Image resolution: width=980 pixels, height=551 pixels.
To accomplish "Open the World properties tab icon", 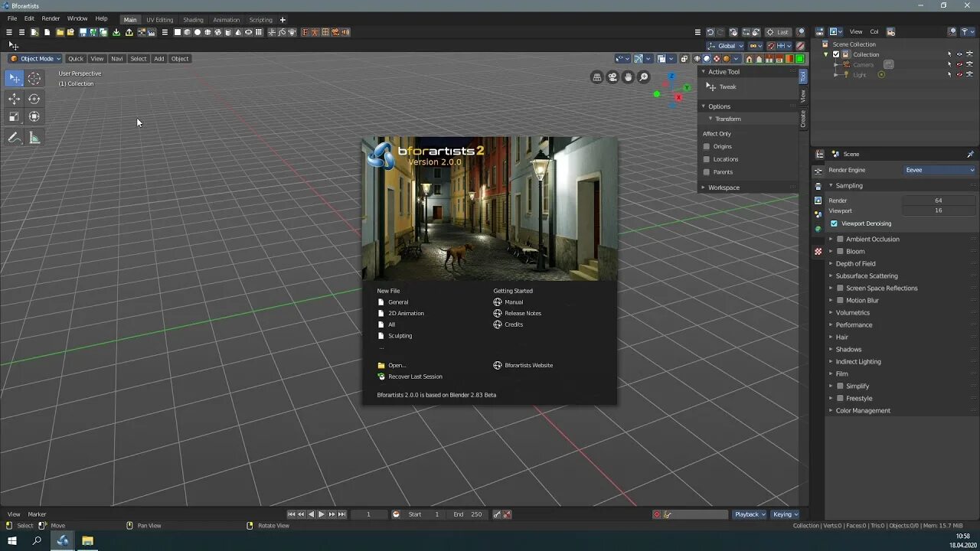I will click(818, 228).
